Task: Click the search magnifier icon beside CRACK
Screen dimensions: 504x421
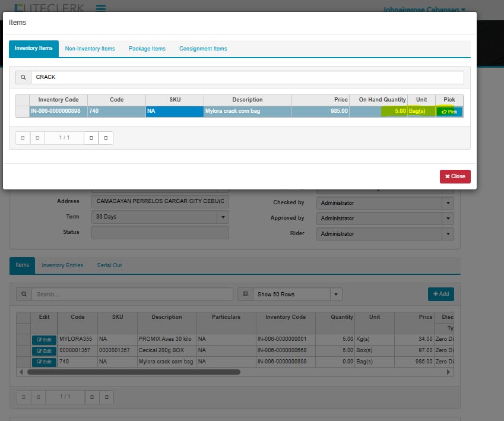Action: tap(23, 77)
